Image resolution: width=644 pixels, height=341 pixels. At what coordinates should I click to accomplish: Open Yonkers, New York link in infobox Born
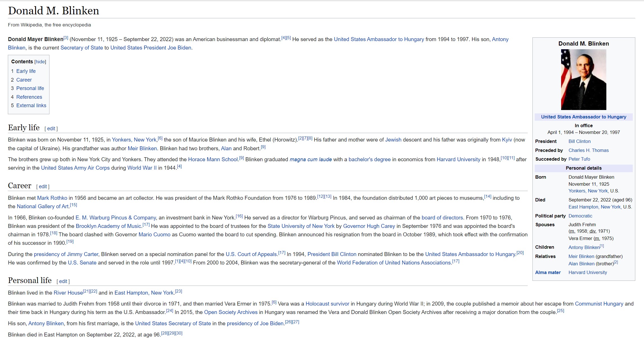tap(588, 191)
